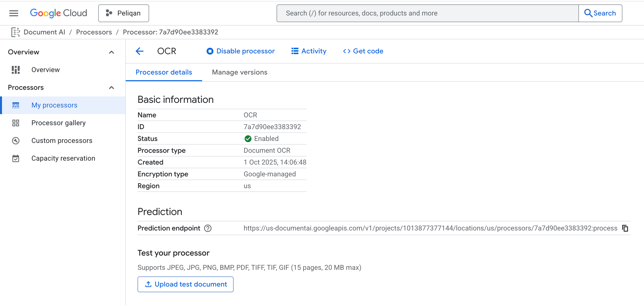Collapse the Processors sidebar section
644x305 pixels.
(x=112, y=88)
